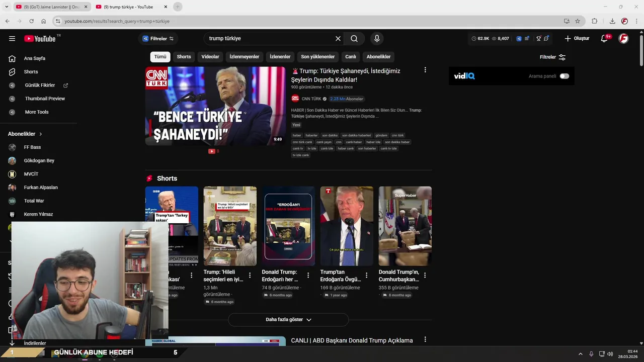This screenshot has width=644, height=362.
Task: Open the Chrome three-dot menu
Action: (636, 21)
